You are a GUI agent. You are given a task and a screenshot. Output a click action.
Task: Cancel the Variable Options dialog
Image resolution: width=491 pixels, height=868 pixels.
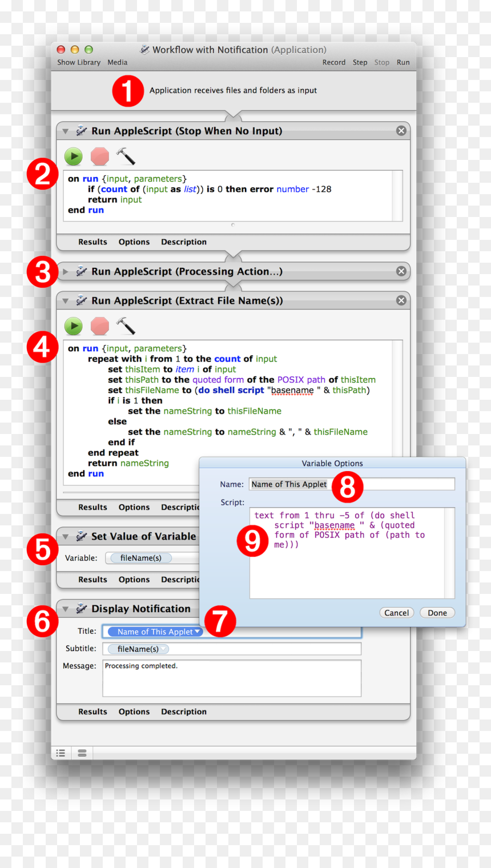pos(396,613)
